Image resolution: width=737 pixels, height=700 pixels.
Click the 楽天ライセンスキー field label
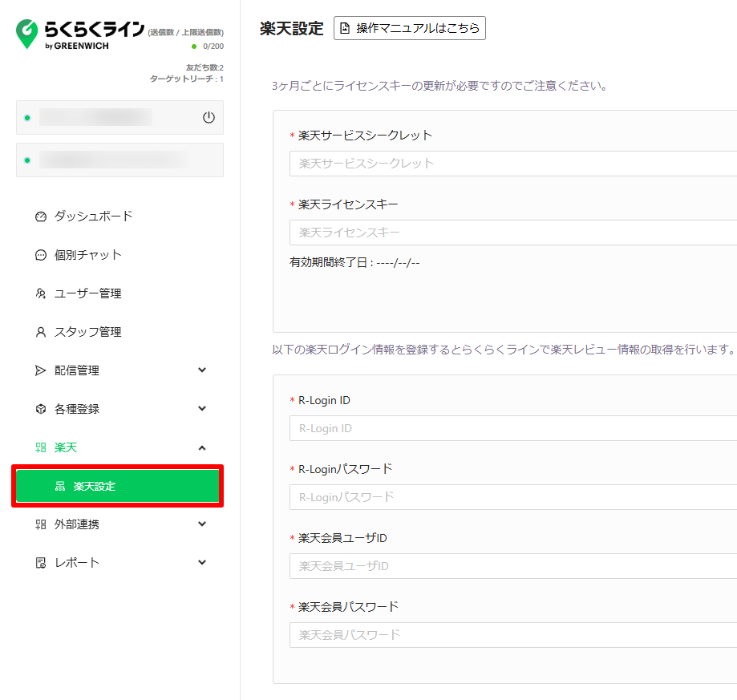(348, 204)
